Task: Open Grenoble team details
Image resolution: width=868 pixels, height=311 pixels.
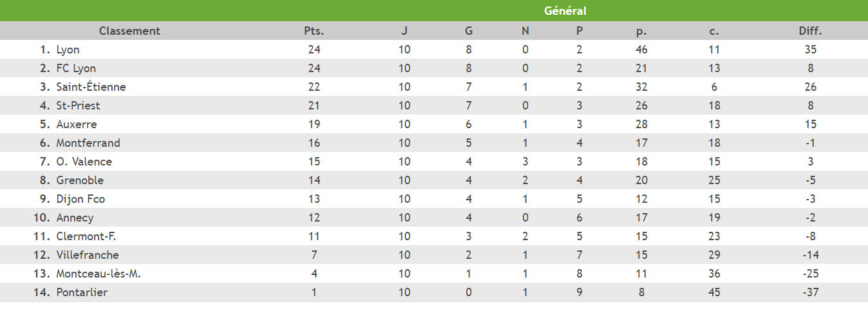Action: [x=80, y=180]
